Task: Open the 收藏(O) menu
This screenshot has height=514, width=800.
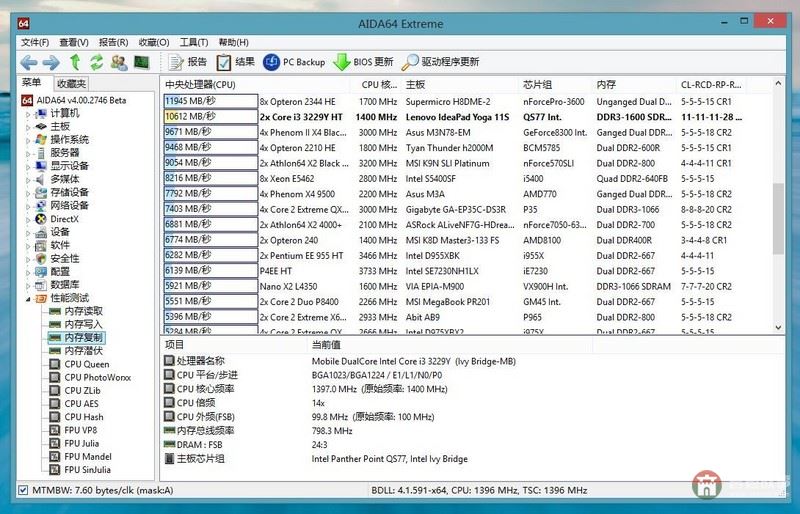Action: tap(154, 42)
